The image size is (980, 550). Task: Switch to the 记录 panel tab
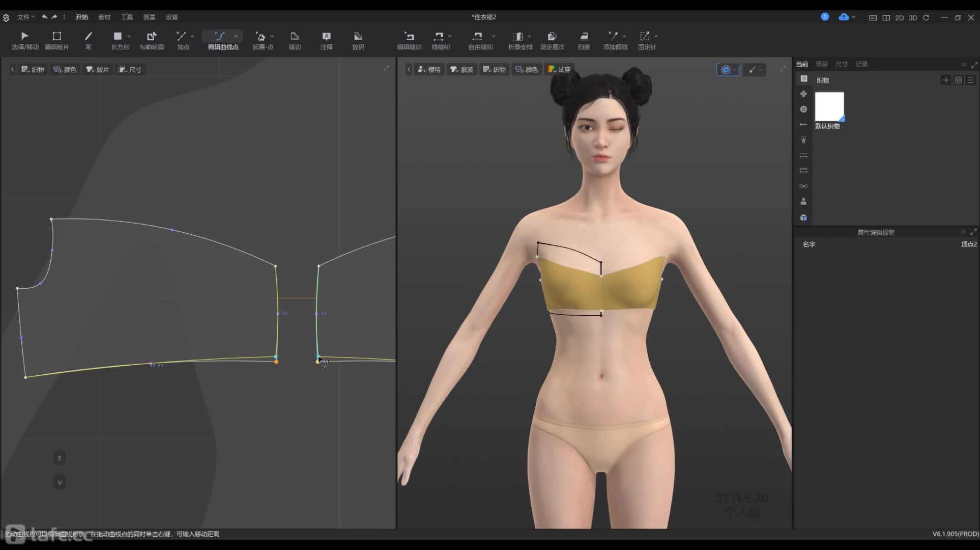(x=861, y=64)
